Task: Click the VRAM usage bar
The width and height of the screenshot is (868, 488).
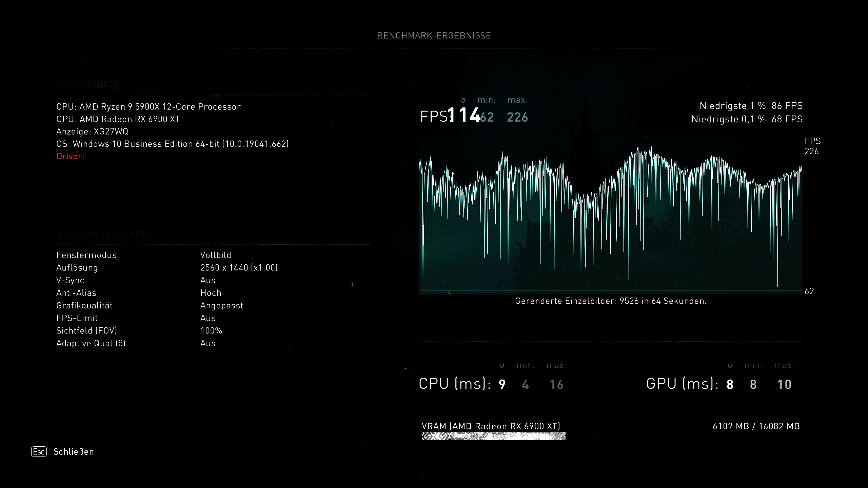Action: pyautogui.click(x=493, y=436)
